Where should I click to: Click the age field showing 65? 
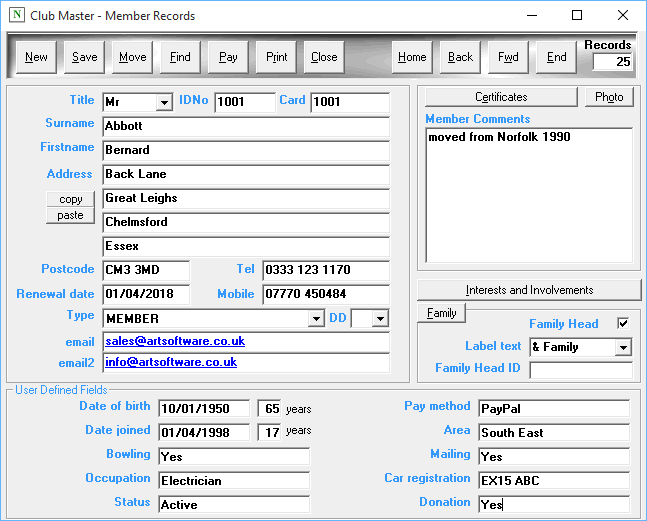click(x=269, y=408)
